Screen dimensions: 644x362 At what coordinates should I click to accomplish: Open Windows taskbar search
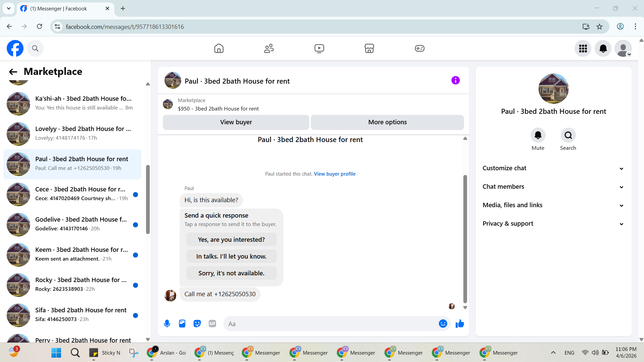pos(75,353)
